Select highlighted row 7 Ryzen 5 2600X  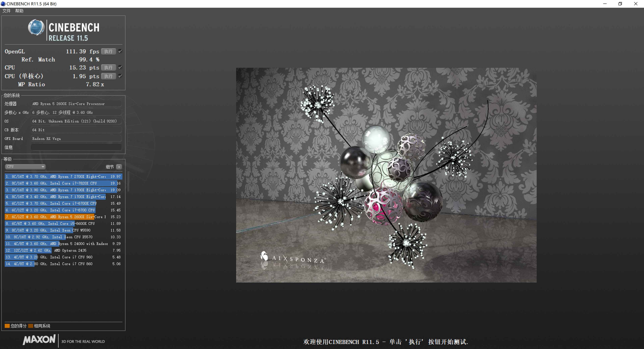click(x=64, y=217)
